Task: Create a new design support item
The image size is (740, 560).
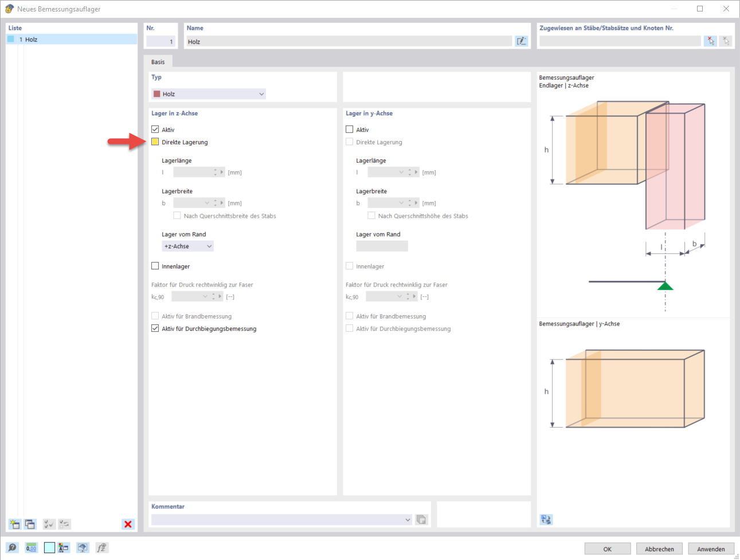Action: [14, 524]
